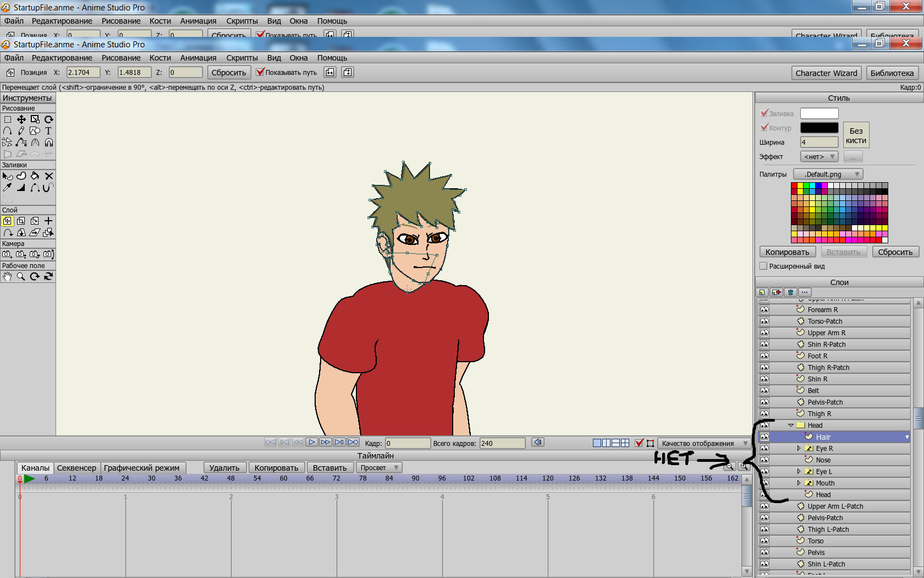Select the Freehand pencil tool
The width and height of the screenshot is (924, 578).
tap(21, 131)
